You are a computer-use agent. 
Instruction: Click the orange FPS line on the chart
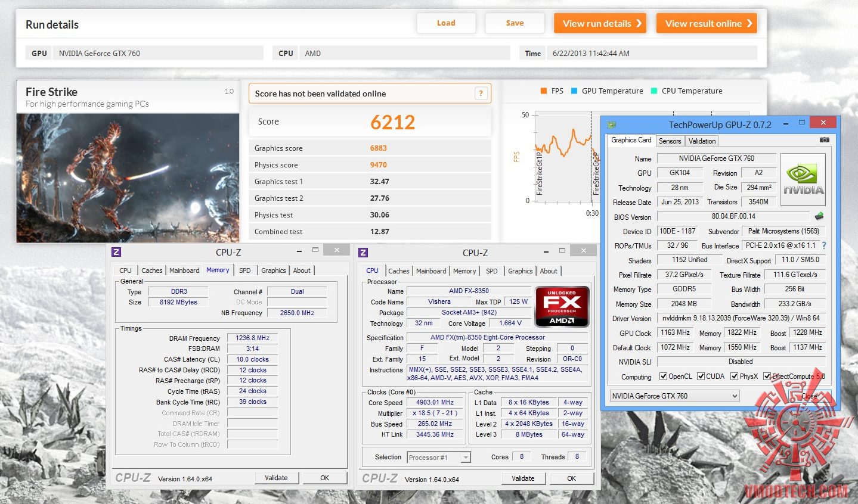pyautogui.click(x=562, y=144)
